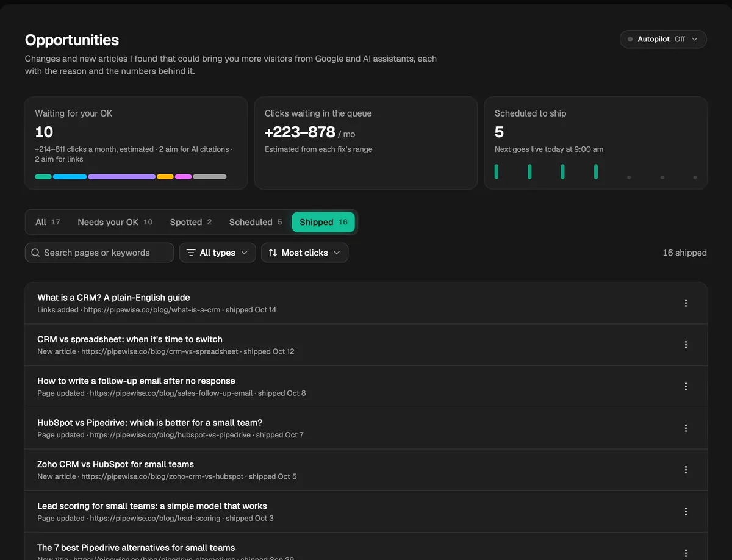The image size is (732, 560).
Task: Click the '+223–878 / mo' value
Action: [x=310, y=132]
